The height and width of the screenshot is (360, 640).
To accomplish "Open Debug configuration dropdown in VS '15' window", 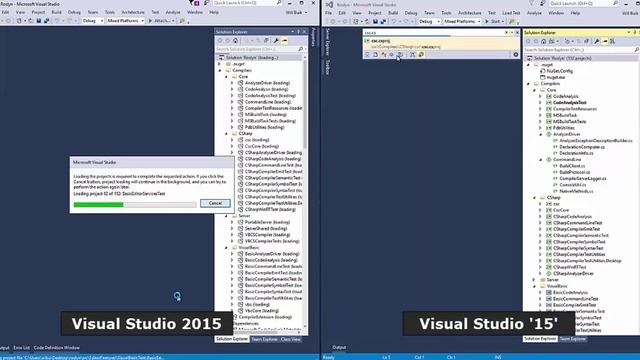I will 429,21.
